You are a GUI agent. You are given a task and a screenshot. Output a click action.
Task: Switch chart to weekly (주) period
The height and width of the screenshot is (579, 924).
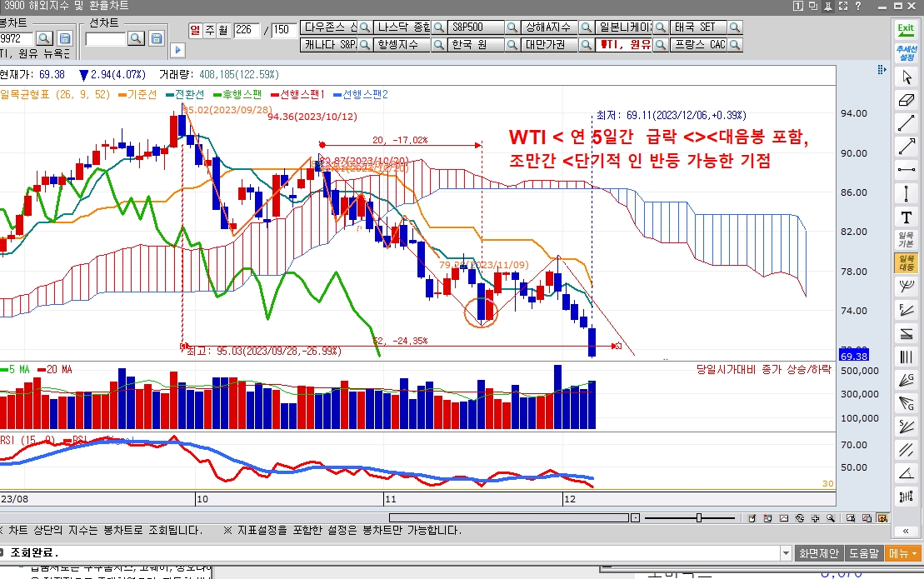[209, 30]
